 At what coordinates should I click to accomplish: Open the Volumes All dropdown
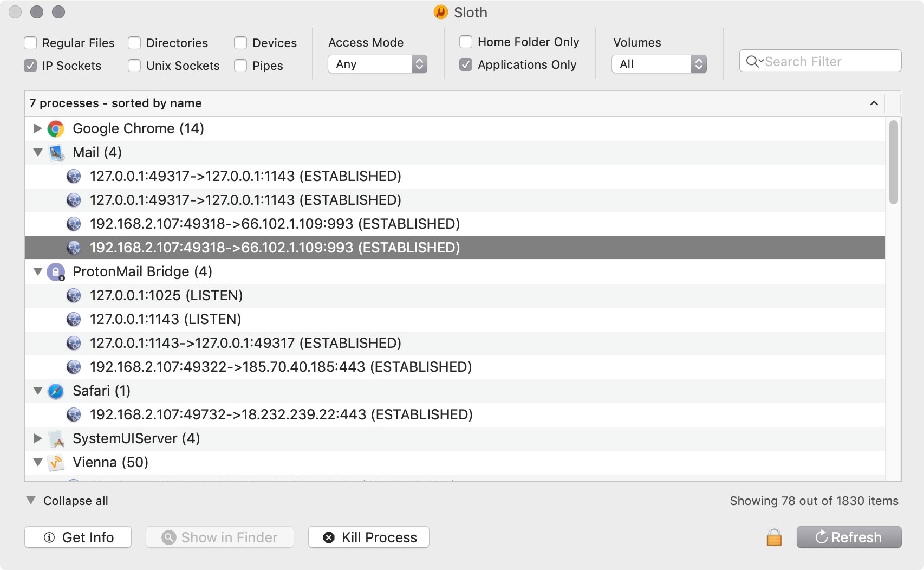pos(659,64)
